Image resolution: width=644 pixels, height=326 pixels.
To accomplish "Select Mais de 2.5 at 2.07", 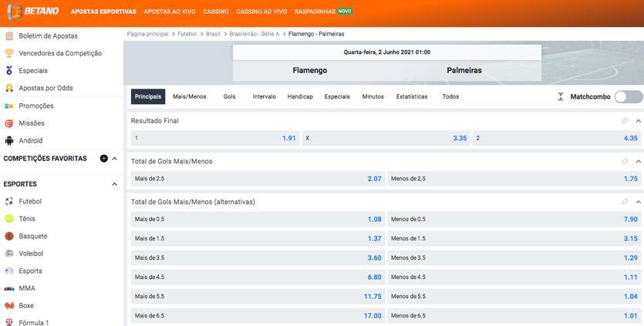I will 258,179.
